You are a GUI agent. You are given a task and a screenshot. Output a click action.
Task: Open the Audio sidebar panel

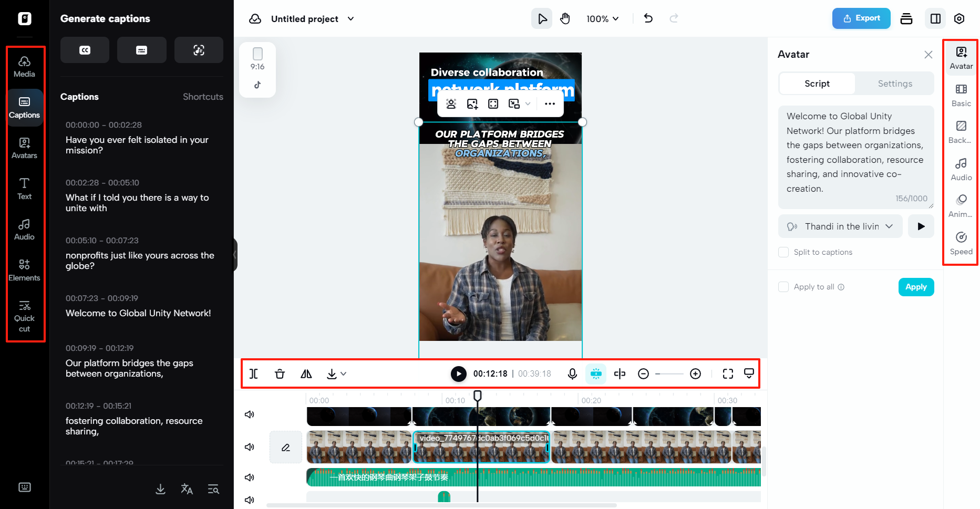pos(24,230)
